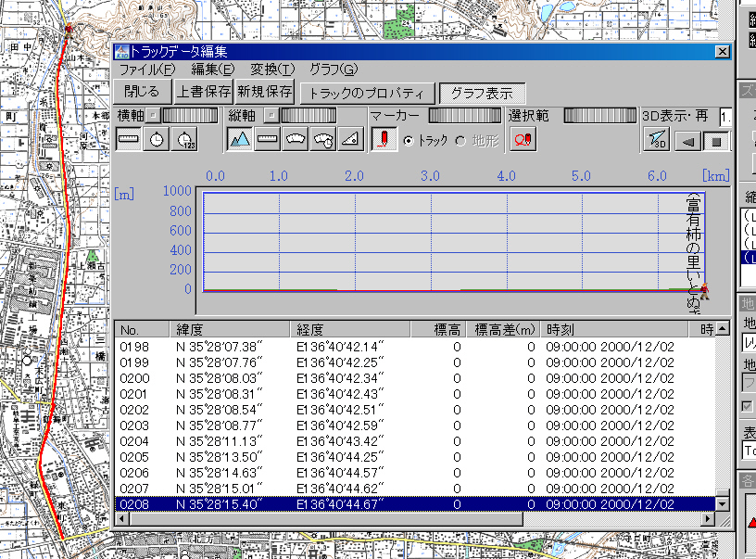Click the clock with 123 icon
756x559 pixels.
point(186,139)
